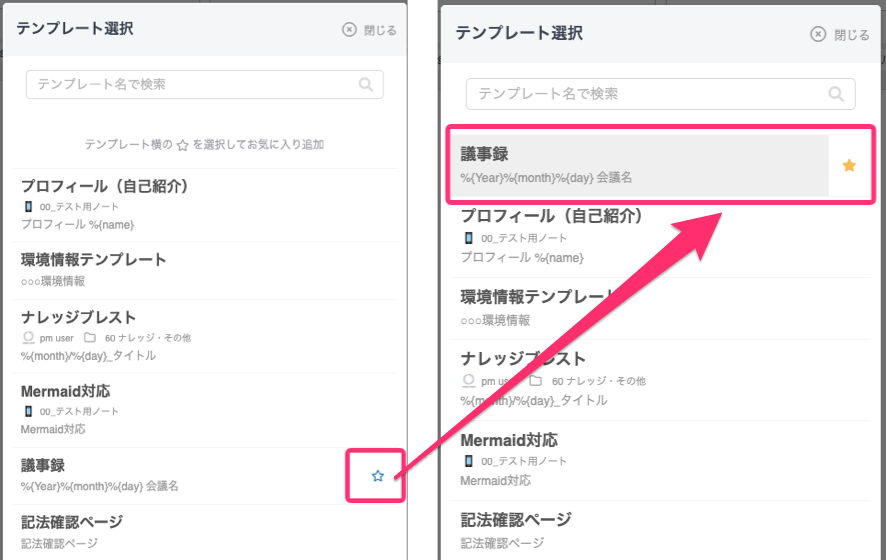Focus the left panel template search field

(x=205, y=84)
